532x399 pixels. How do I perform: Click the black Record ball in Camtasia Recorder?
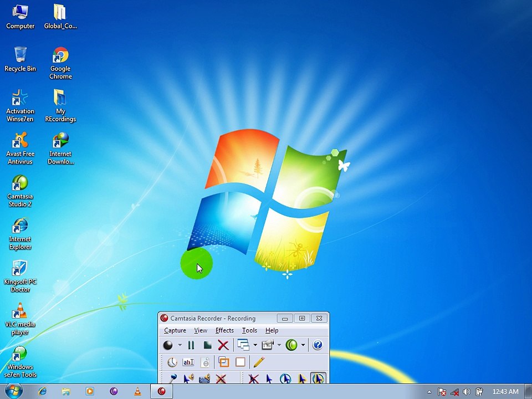pos(168,345)
